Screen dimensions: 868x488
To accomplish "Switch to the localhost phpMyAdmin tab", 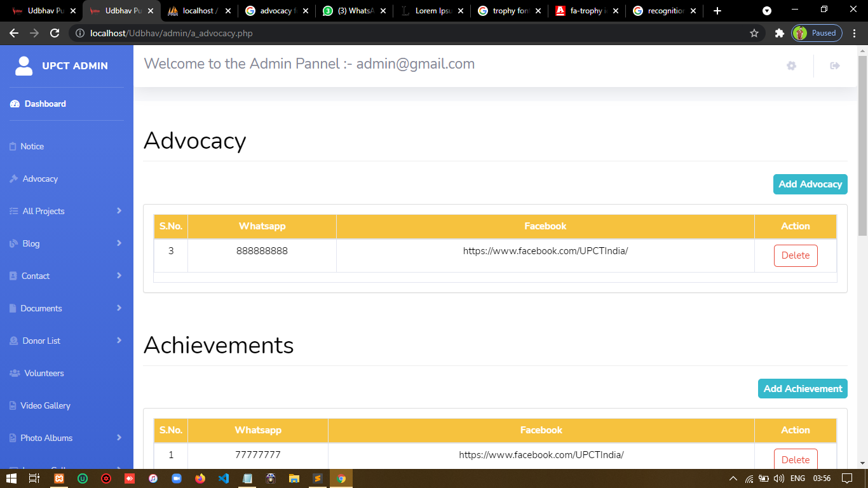I will (199, 11).
